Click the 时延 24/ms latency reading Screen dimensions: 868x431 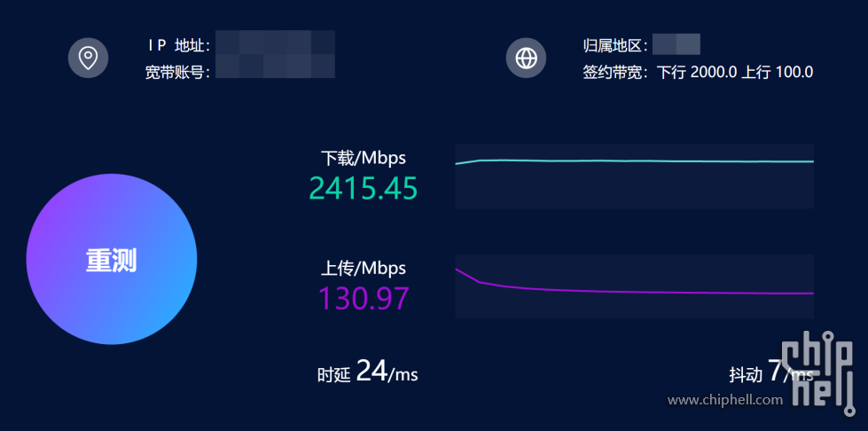[368, 372]
